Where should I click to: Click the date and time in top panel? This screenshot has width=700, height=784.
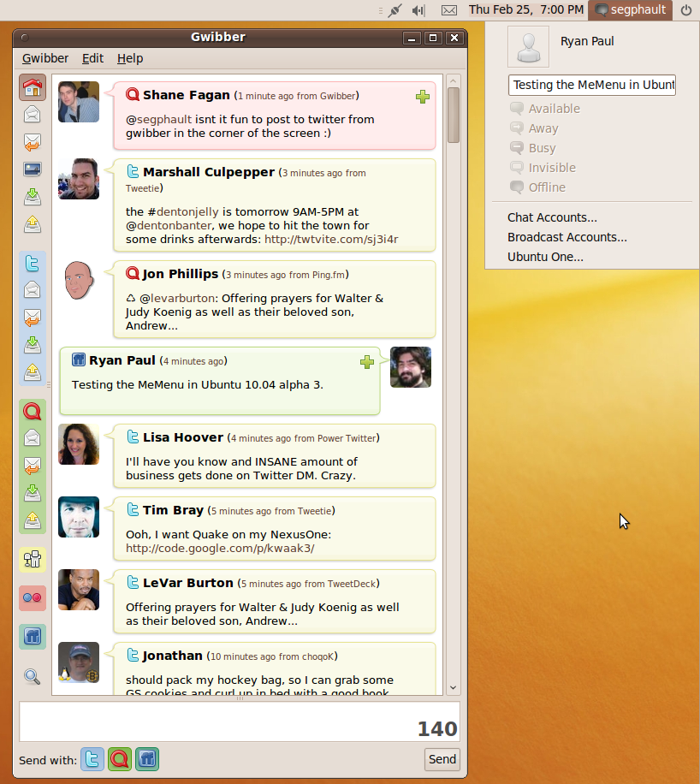(526, 10)
